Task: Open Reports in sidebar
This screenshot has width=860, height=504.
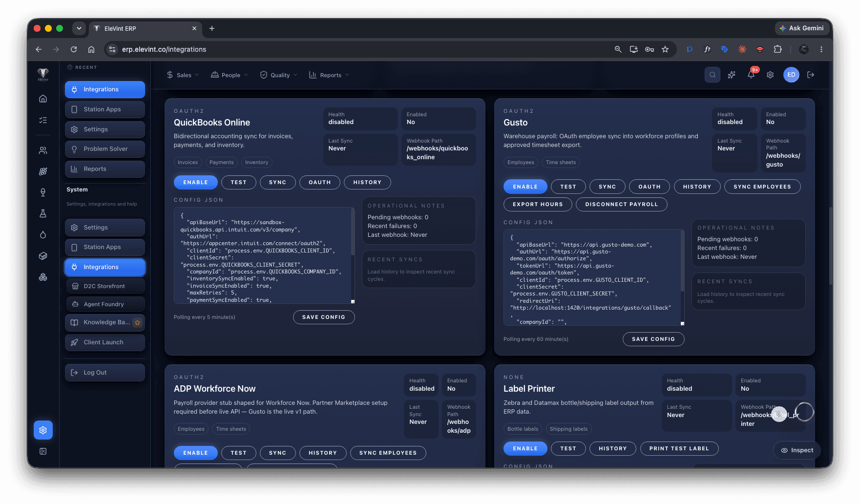Action: pos(105,169)
